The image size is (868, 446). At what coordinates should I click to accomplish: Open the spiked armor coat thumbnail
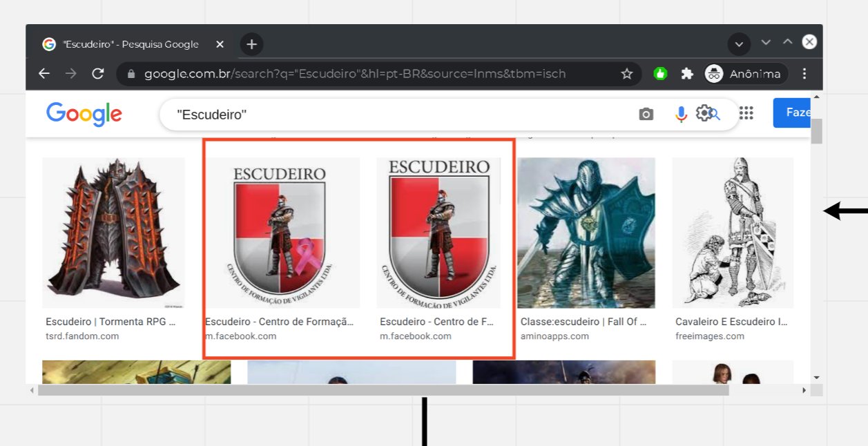pos(113,233)
